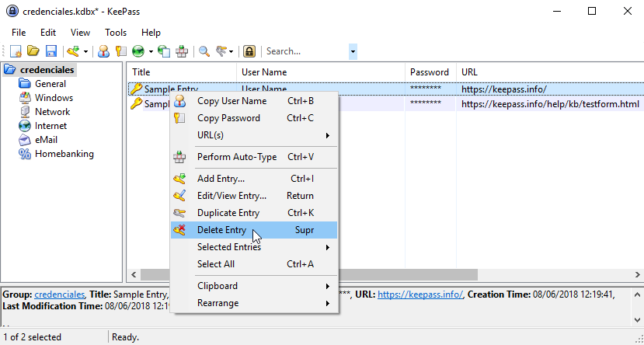Click the General folder icon in tree
644x345 pixels.
25,84
